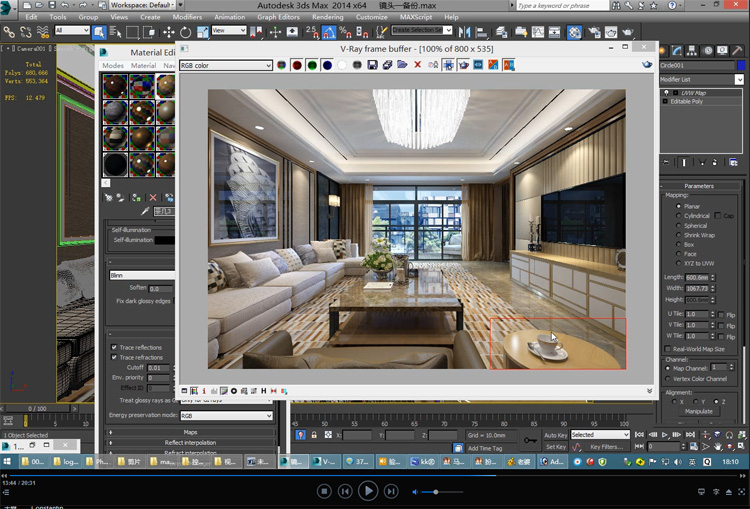Choose the Select and Move tool
The height and width of the screenshot is (509, 750).
169,32
